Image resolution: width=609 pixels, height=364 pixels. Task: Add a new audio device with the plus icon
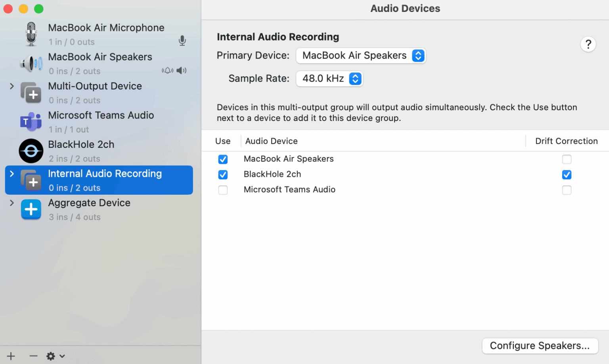[x=10, y=356]
